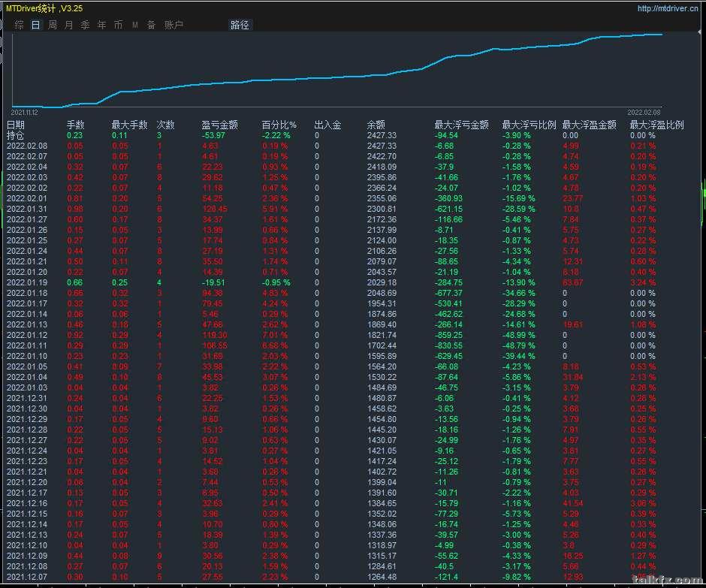Viewport: 706px width, 588px height.
Task: Click the 出入金 column header
Action: click(x=327, y=125)
